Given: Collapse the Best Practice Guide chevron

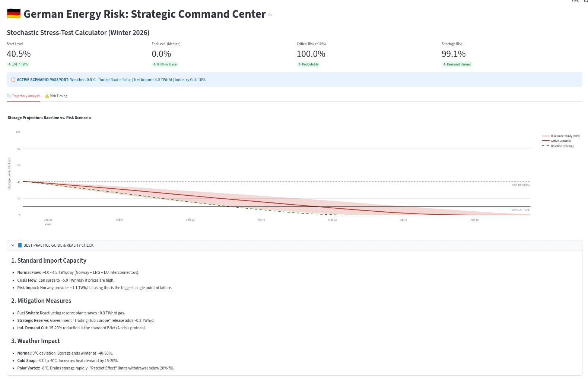Looking at the screenshot, I should (x=13, y=245).
